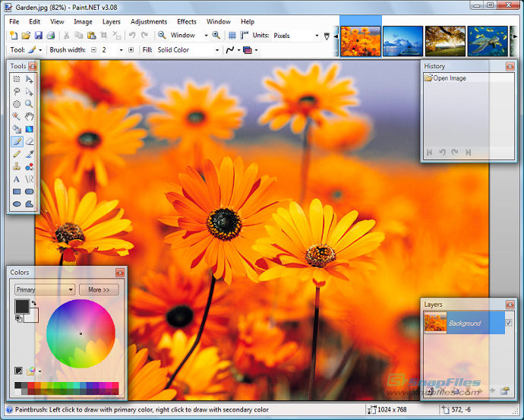
Task: Select the Paint Bucket tool
Action: 17,128
